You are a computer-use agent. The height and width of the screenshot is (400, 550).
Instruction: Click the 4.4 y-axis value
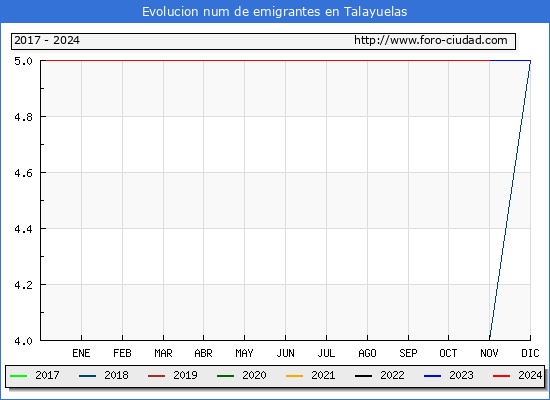(x=23, y=229)
